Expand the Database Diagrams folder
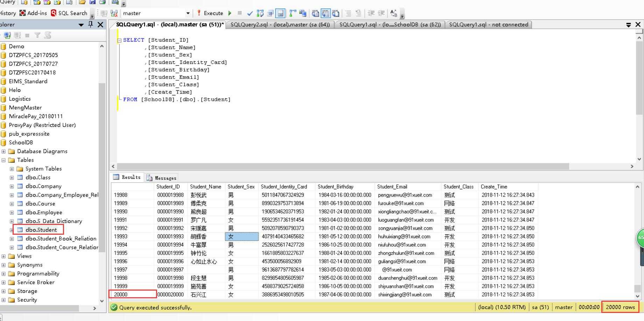The image size is (644, 321). point(3,151)
